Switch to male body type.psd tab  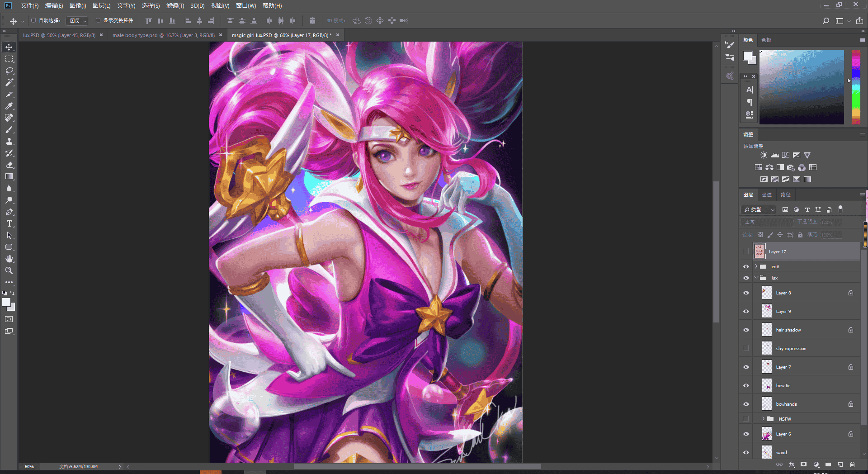coord(164,35)
